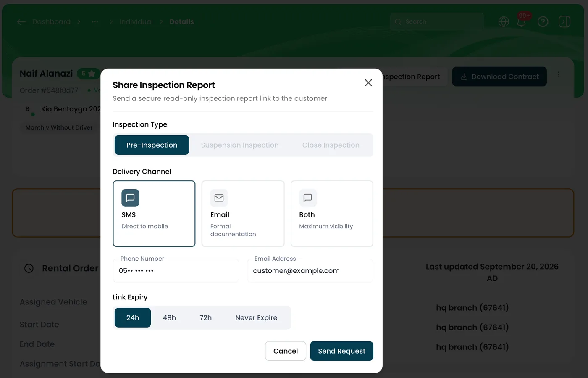The width and height of the screenshot is (588, 378).
Task: Click the clock icon beside Rental Order
Action: pyautogui.click(x=29, y=268)
